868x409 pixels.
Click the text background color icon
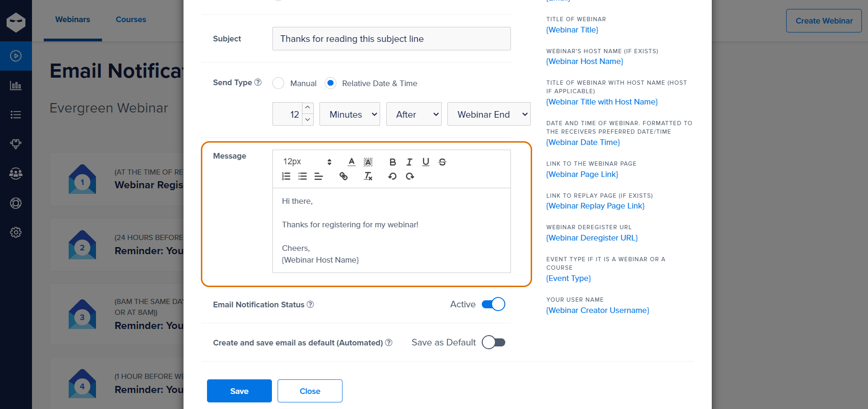[x=368, y=162]
